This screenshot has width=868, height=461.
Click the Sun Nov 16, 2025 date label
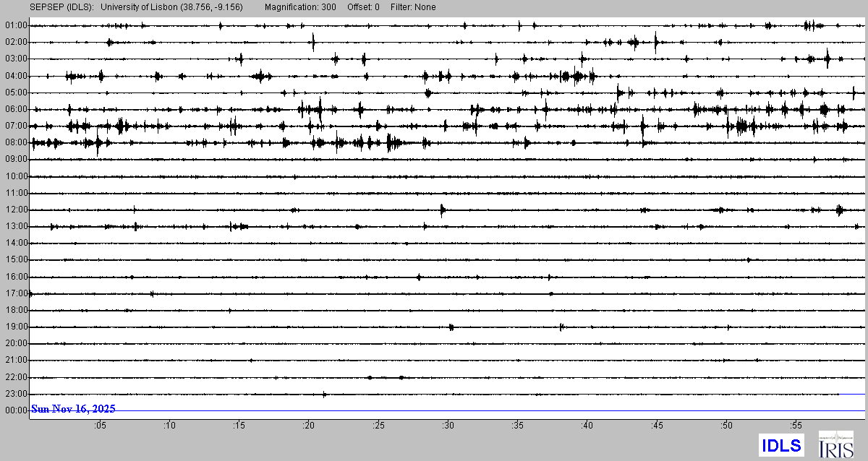[x=73, y=409]
